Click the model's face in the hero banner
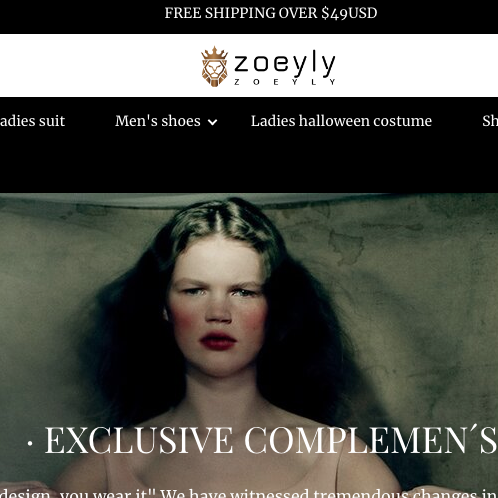The width and height of the screenshot is (498, 498). click(217, 307)
